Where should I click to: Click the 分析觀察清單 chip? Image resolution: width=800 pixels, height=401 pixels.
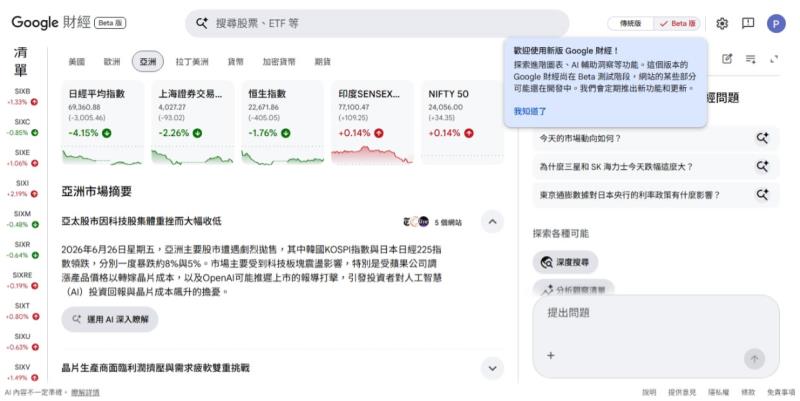[x=573, y=289]
